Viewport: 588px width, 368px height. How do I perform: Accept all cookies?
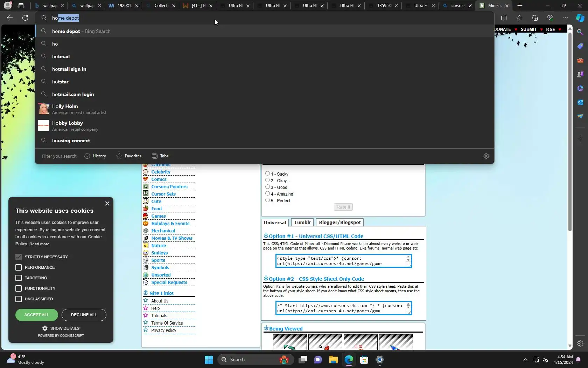point(37,315)
